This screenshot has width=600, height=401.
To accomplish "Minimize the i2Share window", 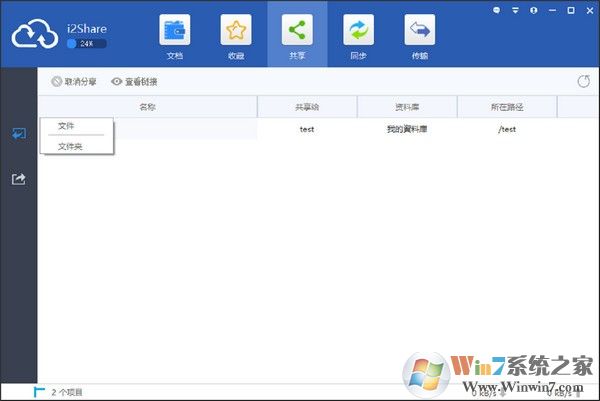I will point(552,10).
